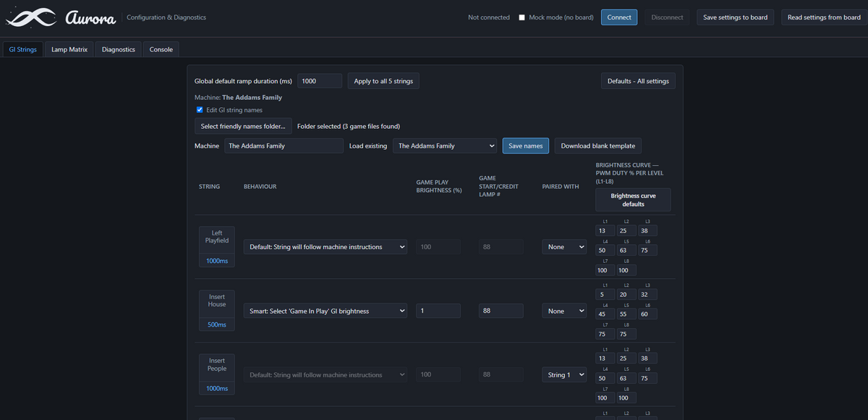Click the Insert House 500ms ramp button

click(x=217, y=324)
